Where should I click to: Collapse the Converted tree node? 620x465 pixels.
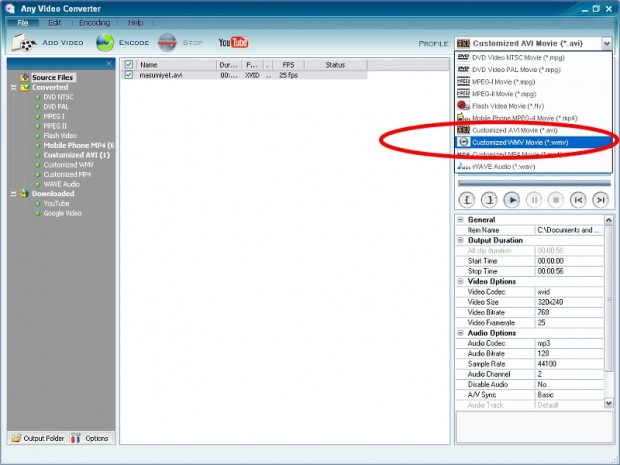[x=13, y=87]
